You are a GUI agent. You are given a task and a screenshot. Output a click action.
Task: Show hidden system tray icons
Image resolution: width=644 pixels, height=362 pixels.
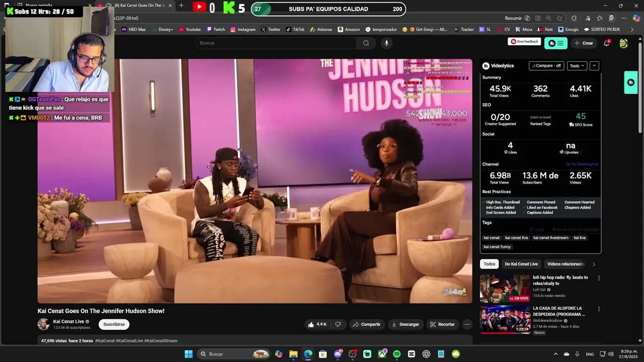555,354
